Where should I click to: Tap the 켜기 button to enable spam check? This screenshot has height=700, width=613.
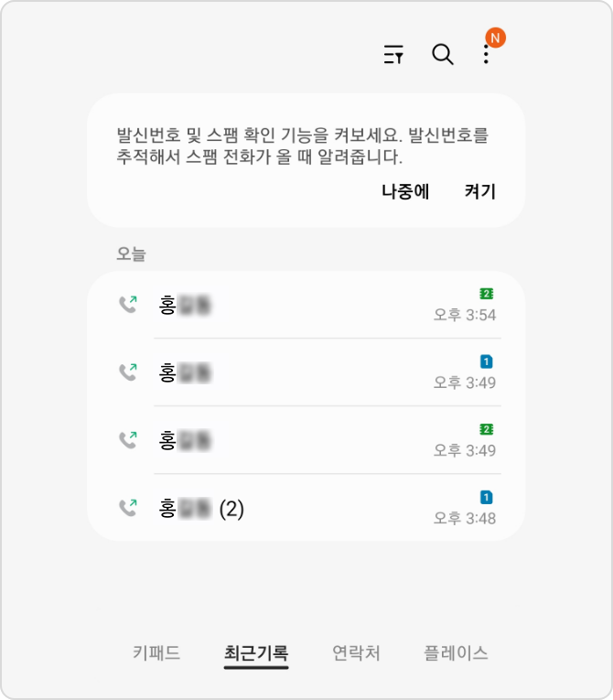click(480, 192)
